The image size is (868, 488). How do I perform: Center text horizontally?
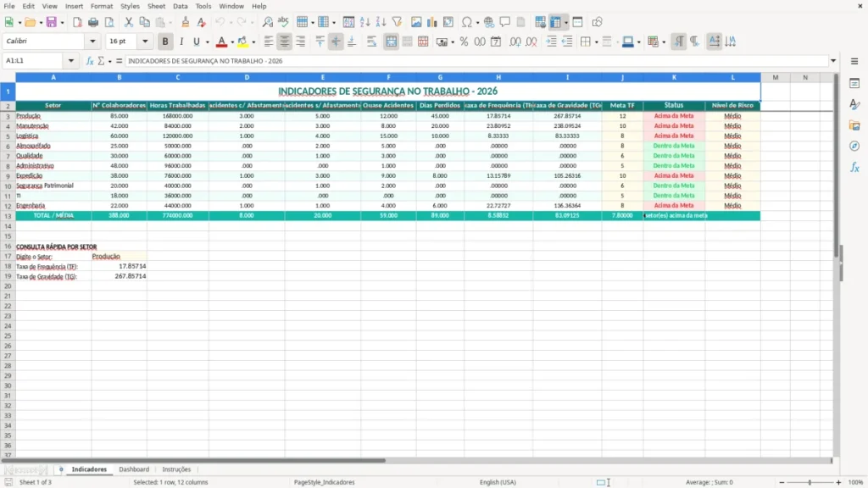285,42
